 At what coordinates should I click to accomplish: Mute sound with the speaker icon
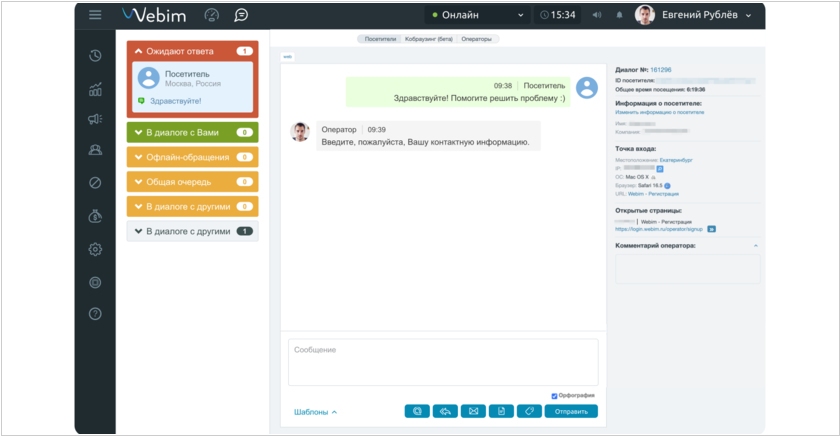tap(597, 15)
